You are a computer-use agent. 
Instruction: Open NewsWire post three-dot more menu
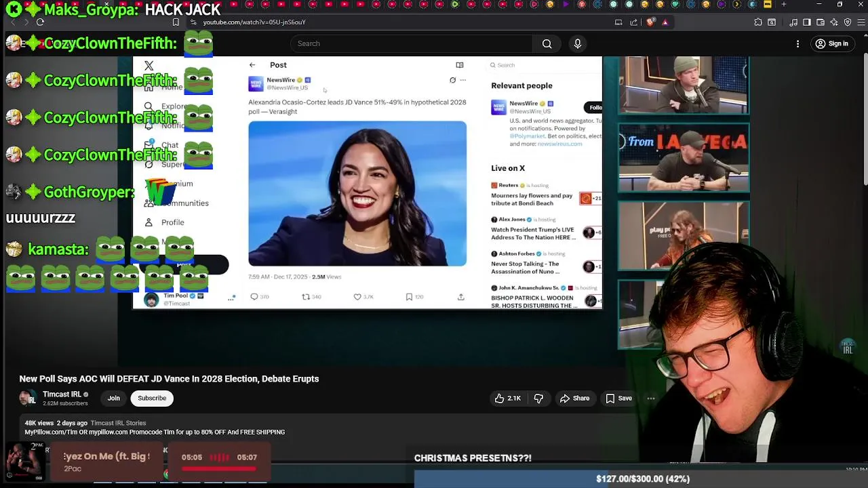pos(463,80)
